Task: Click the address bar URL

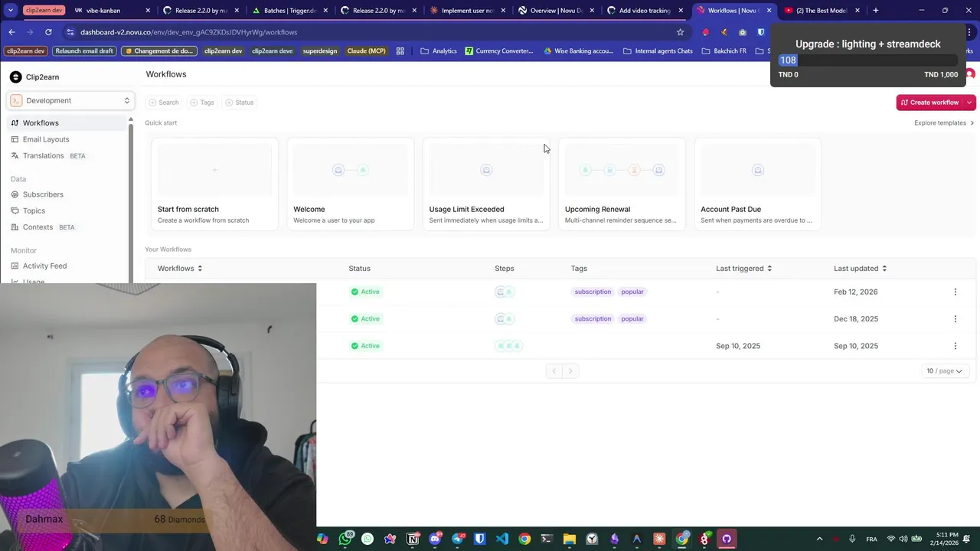Action: (188, 32)
